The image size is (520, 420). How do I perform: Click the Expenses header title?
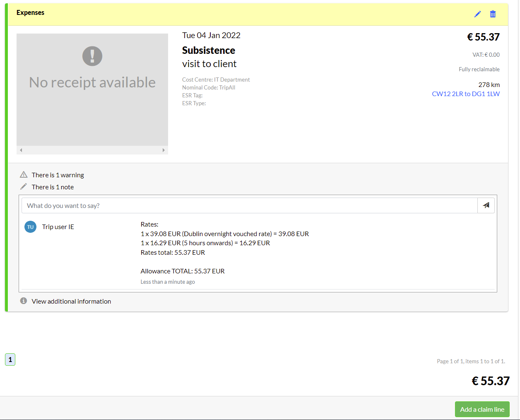(30, 12)
